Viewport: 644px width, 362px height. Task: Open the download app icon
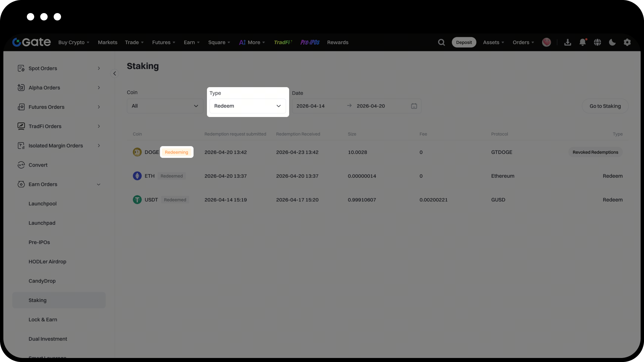pyautogui.click(x=568, y=43)
